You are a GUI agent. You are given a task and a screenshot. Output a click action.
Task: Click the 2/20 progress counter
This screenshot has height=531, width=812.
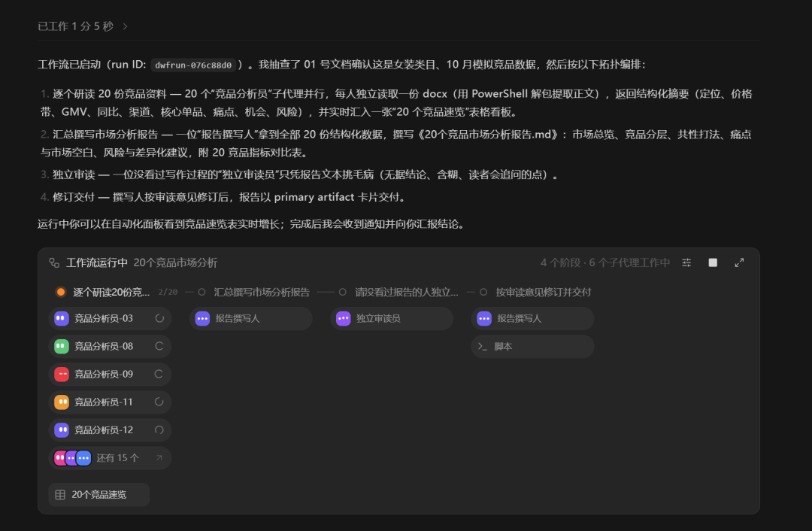pyautogui.click(x=168, y=292)
